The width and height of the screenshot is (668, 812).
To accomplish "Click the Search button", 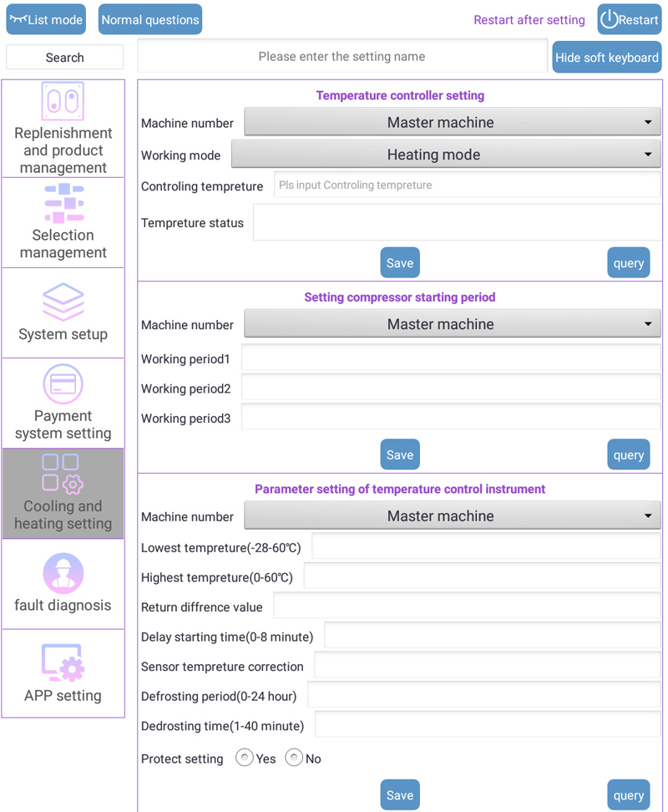I will coord(64,57).
